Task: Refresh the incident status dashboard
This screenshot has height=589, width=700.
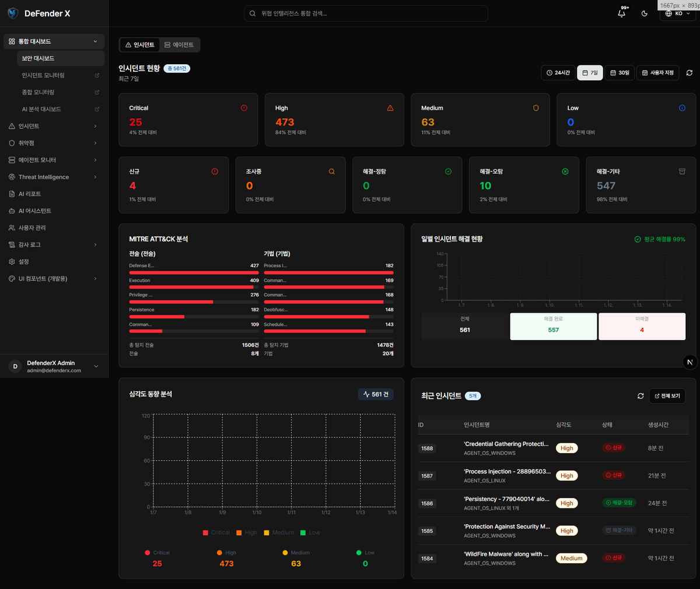Action: [689, 73]
